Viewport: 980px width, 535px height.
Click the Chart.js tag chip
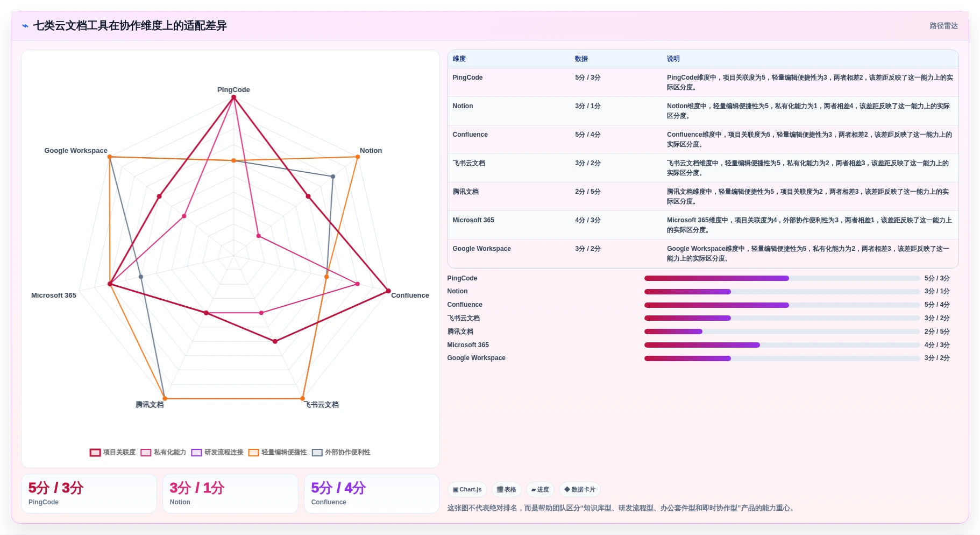467,490
